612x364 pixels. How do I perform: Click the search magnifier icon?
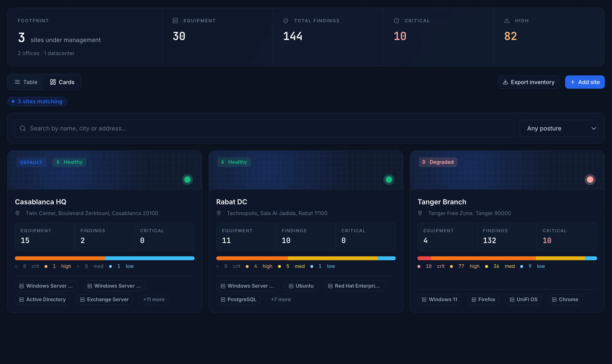coord(23,128)
